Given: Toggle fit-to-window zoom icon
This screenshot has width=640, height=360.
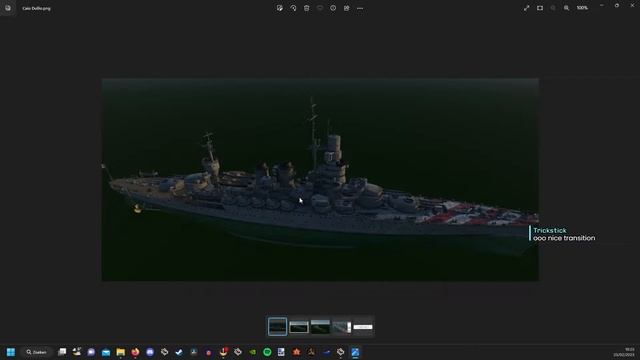Looking at the screenshot, I should 540,8.
